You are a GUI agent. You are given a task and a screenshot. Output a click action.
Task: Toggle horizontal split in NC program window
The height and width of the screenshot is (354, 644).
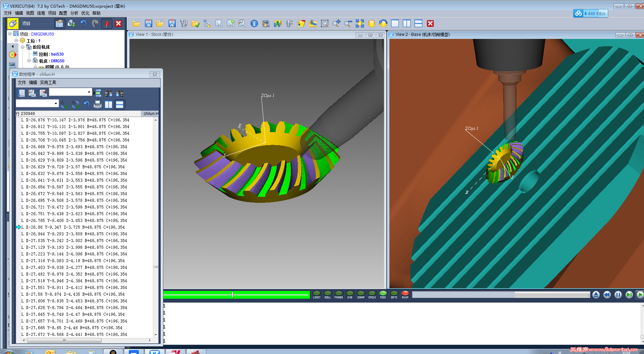[119, 105]
